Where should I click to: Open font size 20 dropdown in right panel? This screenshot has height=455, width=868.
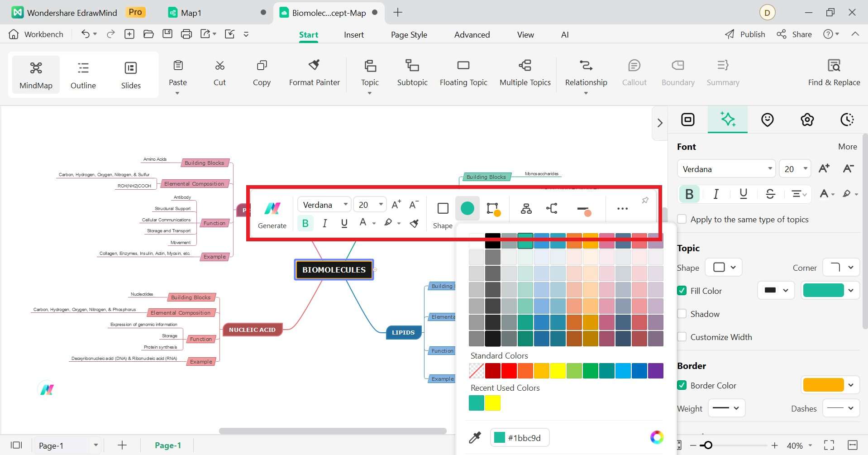coord(795,169)
